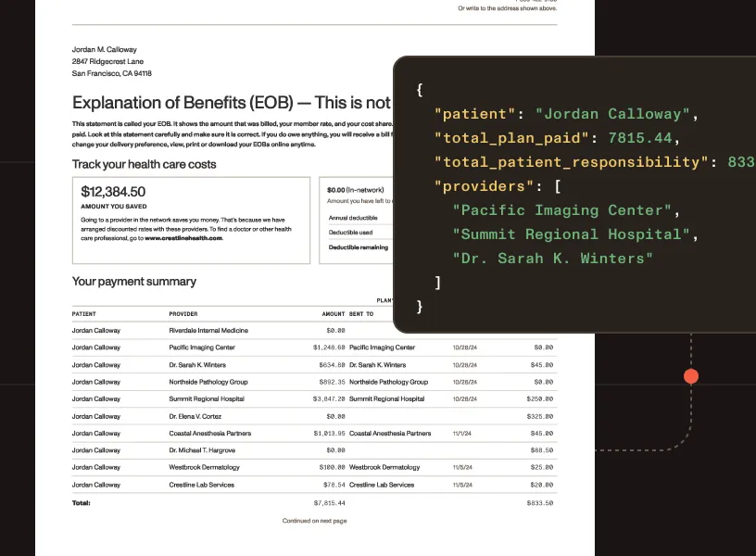Viewport: 756px width, 556px height.
Task: Select "Northside Pathology Group" in the Provider column
Action: [208, 382]
